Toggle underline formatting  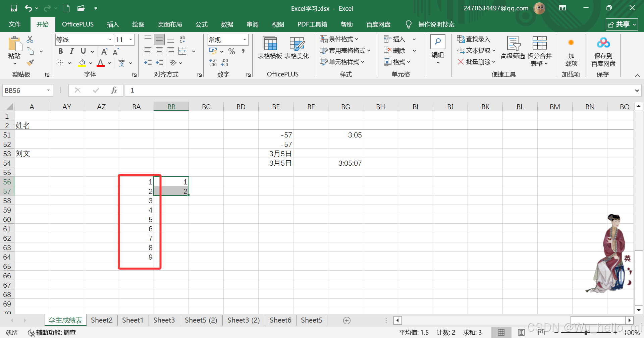(x=83, y=51)
